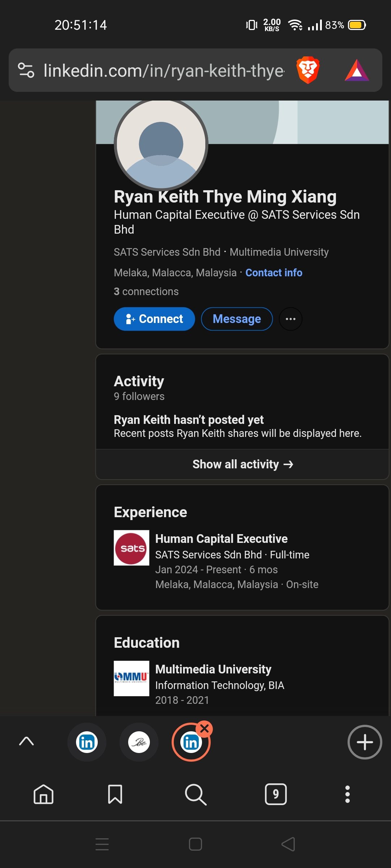The width and height of the screenshot is (391, 868).
Task: Click the Message button
Action: tap(237, 319)
